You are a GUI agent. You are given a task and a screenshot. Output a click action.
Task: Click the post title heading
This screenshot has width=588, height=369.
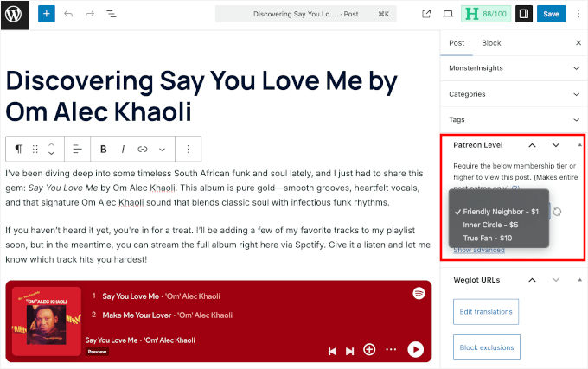tap(201, 96)
